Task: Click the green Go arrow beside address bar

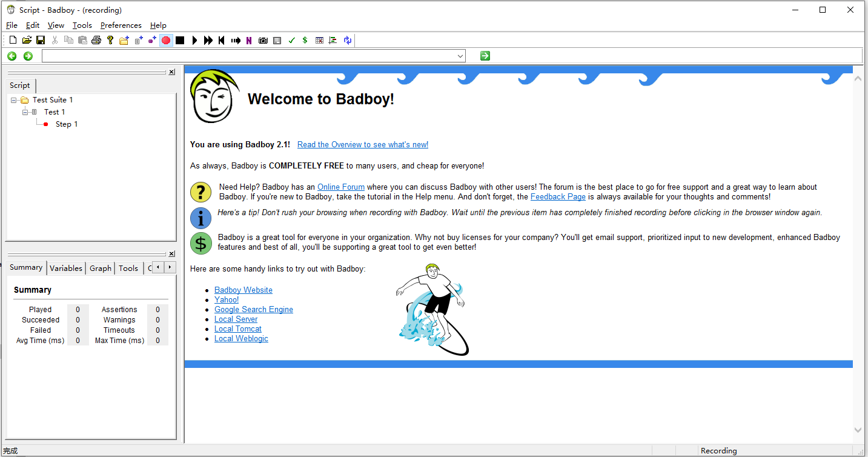Action: [x=485, y=56]
